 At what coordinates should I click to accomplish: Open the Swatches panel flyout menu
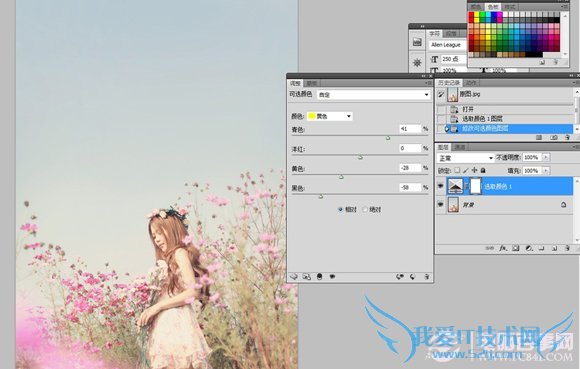click(x=564, y=7)
